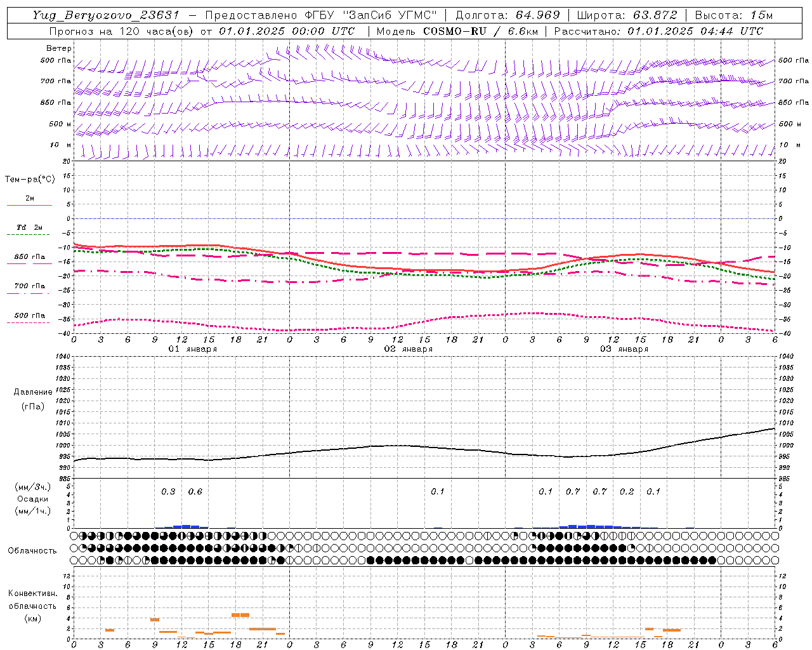This screenshot has height=650, width=812.
Task: Select the provider text ФГБУ "ЗапСиб УГМС"
Action: click(x=370, y=15)
